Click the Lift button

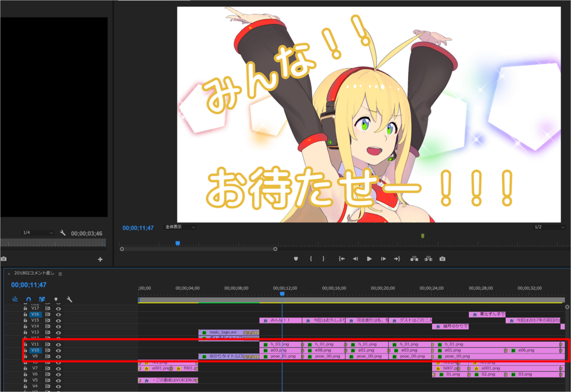(x=414, y=259)
